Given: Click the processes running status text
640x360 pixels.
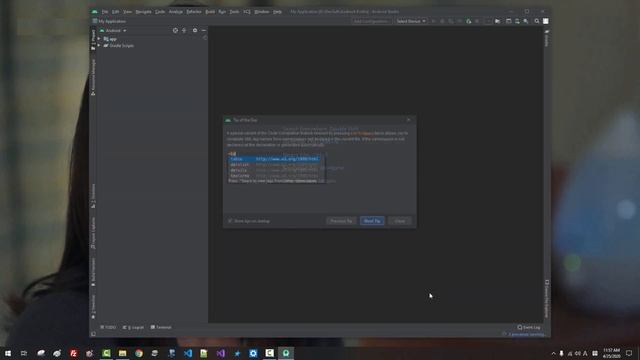Looking at the screenshot, I should (527, 334).
